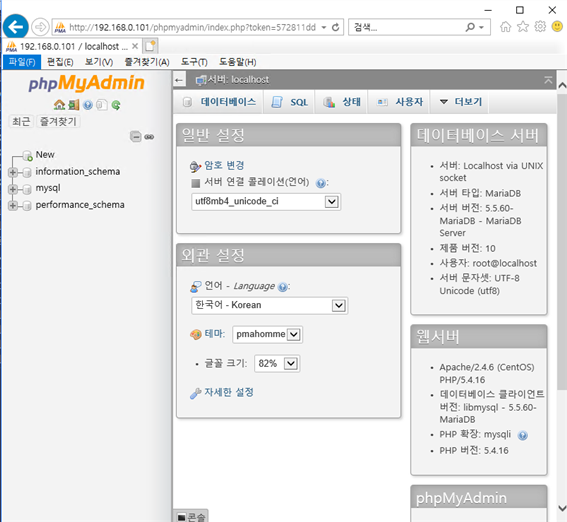Viewport: 567px width, 522px height.
Task: Click the browser forward arrow button
Action: tap(40, 27)
